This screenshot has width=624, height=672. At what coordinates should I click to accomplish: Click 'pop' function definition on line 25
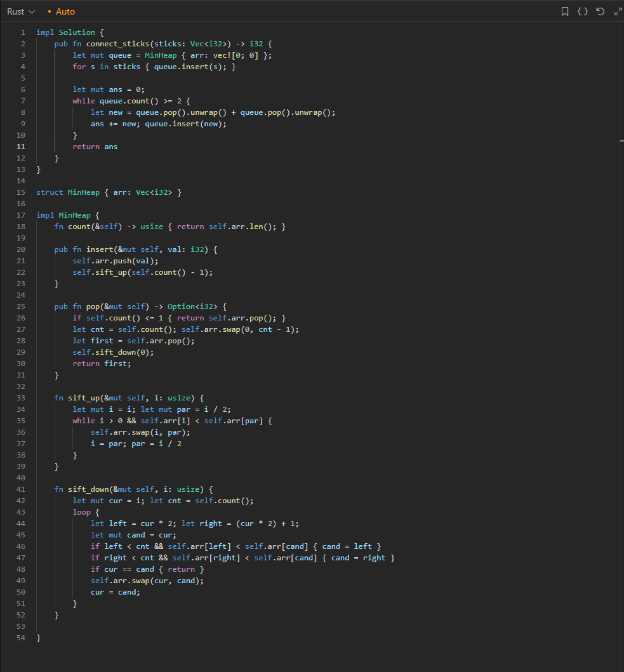pyautogui.click(x=93, y=307)
